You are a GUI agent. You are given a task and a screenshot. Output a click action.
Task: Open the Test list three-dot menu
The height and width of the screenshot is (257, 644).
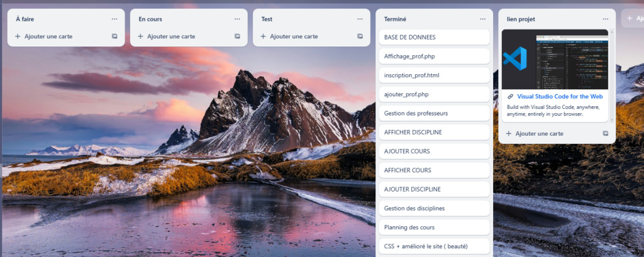(x=360, y=19)
